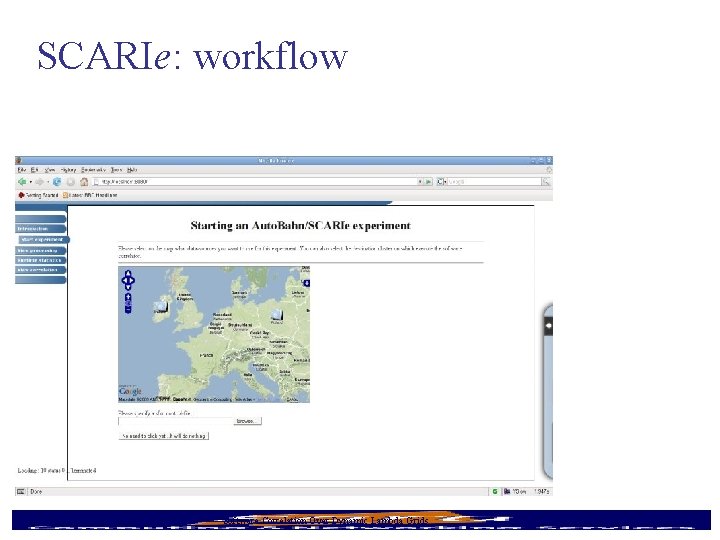Click the Google search input field
720x540 pixels.
(x=495, y=182)
